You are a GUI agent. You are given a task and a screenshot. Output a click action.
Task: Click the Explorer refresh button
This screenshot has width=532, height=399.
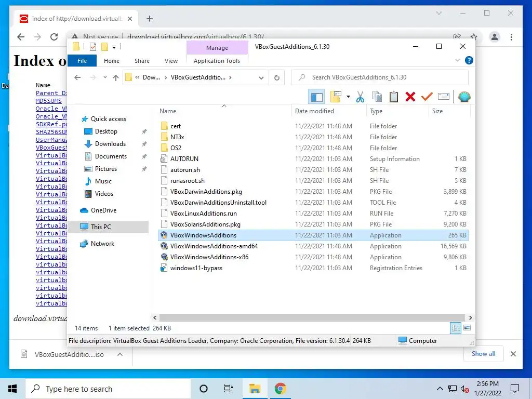click(277, 78)
